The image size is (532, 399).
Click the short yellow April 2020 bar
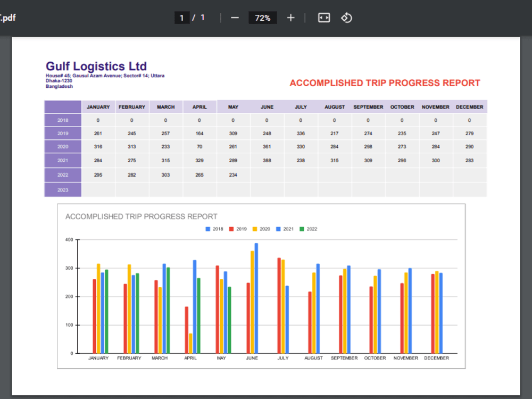pyautogui.click(x=190, y=343)
